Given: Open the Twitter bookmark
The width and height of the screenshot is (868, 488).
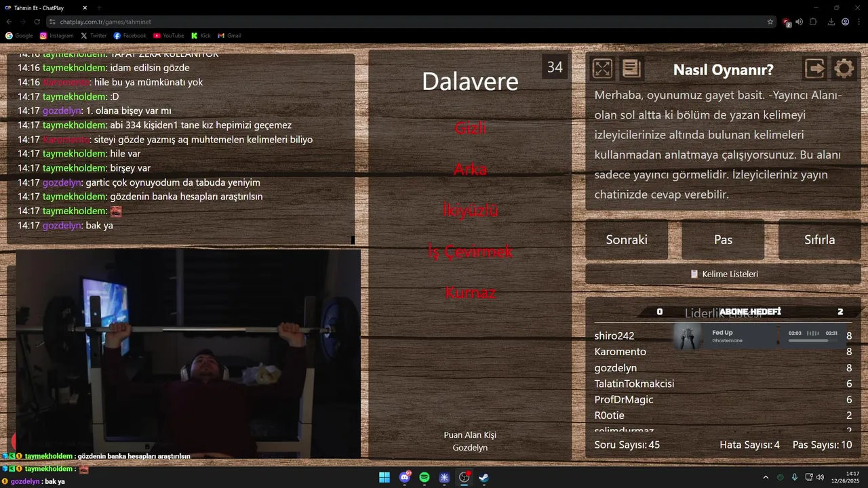Looking at the screenshot, I should (94, 35).
